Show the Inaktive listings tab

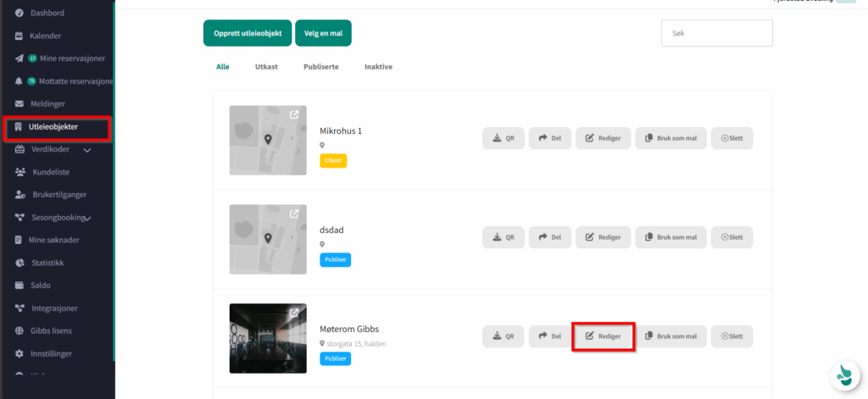pos(378,66)
